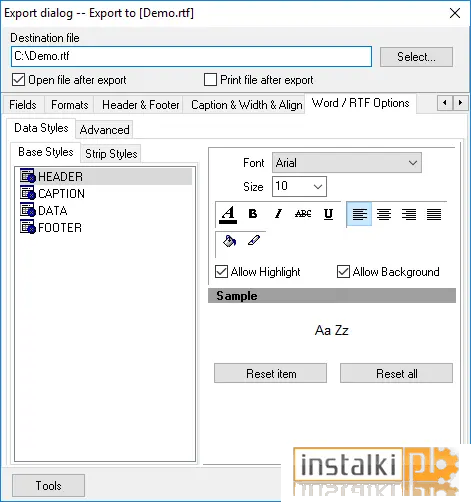Toggle underline formatting

pos(328,214)
